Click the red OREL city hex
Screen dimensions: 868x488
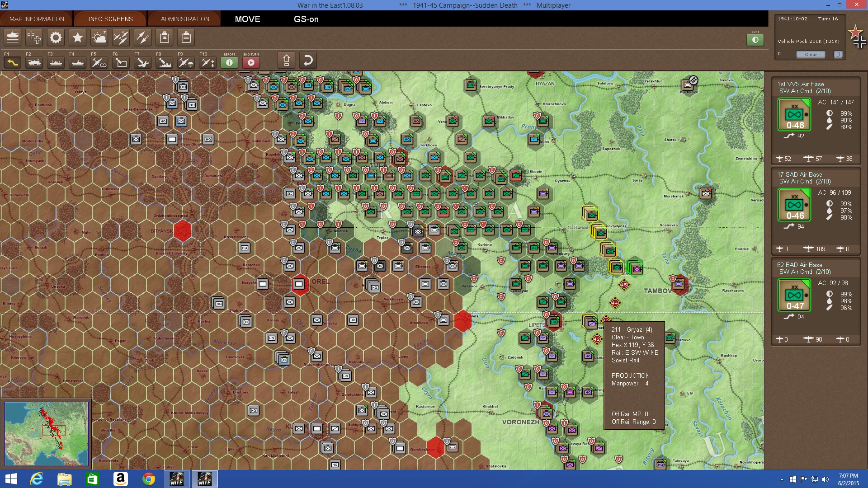pos(299,284)
